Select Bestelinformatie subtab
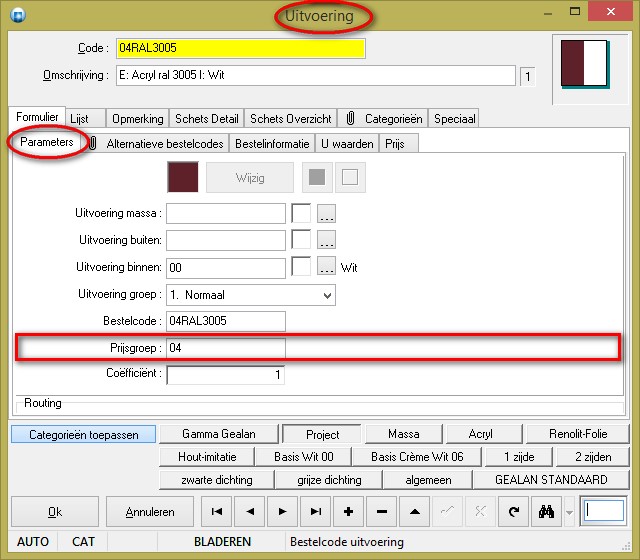 pyautogui.click(x=272, y=144)
